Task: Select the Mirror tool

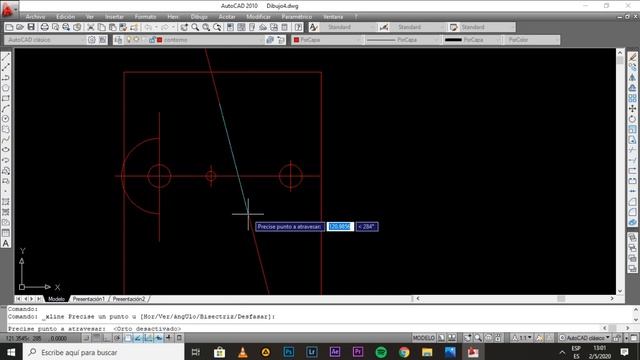Action: coord(632,78)
